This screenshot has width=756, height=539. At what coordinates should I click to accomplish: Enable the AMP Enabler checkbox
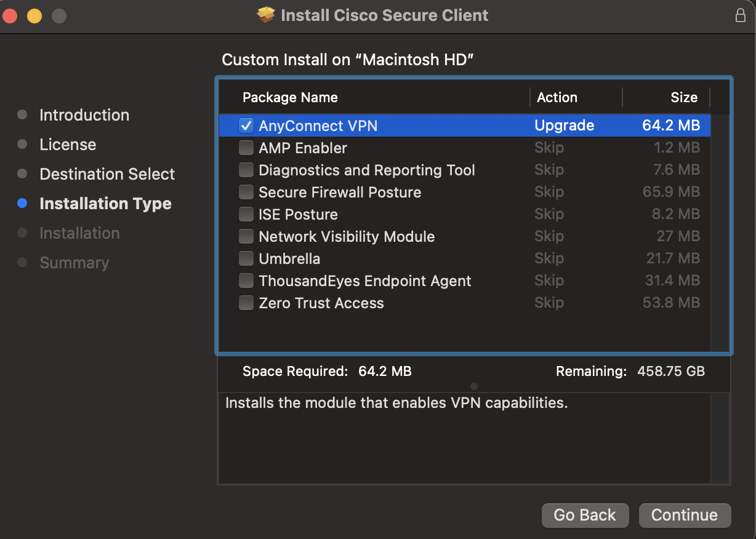click(x=246, y=148)
